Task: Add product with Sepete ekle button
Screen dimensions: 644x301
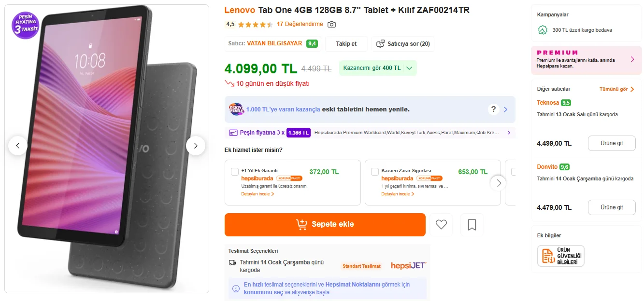Action: (x=325, y=225)
